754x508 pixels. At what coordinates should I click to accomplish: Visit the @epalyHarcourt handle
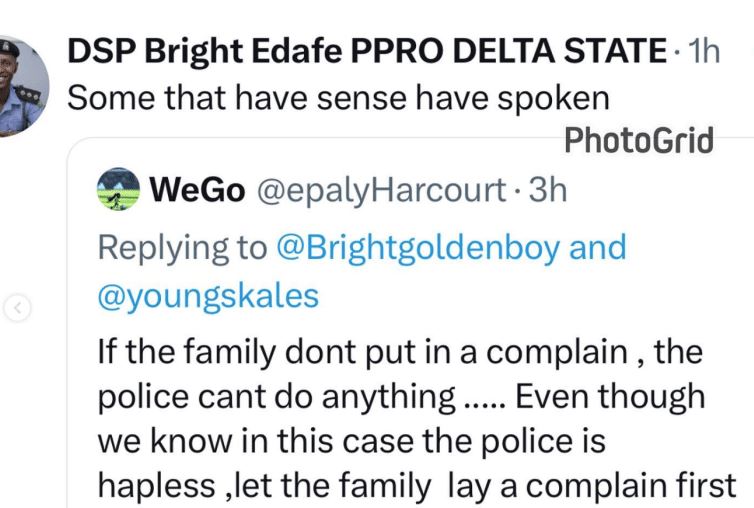[381, 189]
